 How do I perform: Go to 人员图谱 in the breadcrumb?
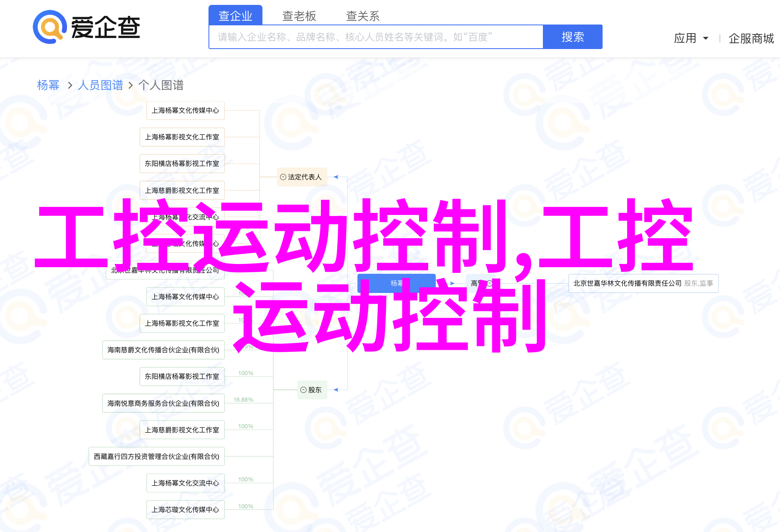[100, 85]
